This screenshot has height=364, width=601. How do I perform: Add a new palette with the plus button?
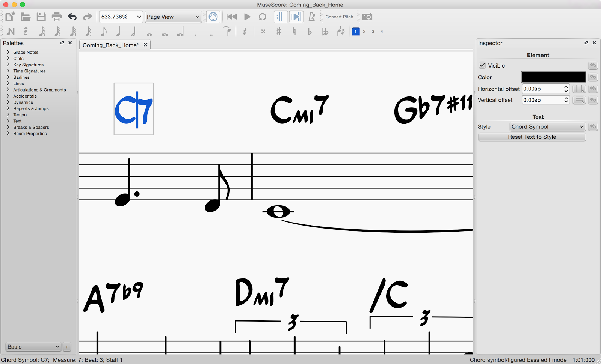click(67, 347)
